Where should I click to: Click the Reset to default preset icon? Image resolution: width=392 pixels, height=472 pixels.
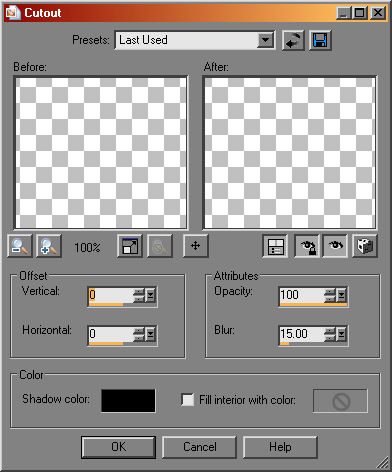coord(293,41)
